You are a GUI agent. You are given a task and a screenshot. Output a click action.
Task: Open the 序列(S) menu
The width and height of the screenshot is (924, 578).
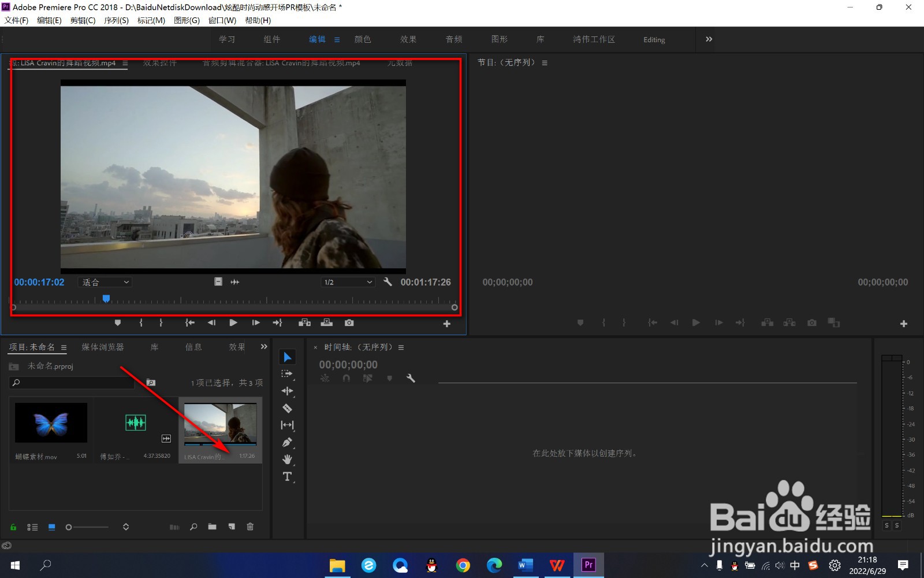coord(116,20)
